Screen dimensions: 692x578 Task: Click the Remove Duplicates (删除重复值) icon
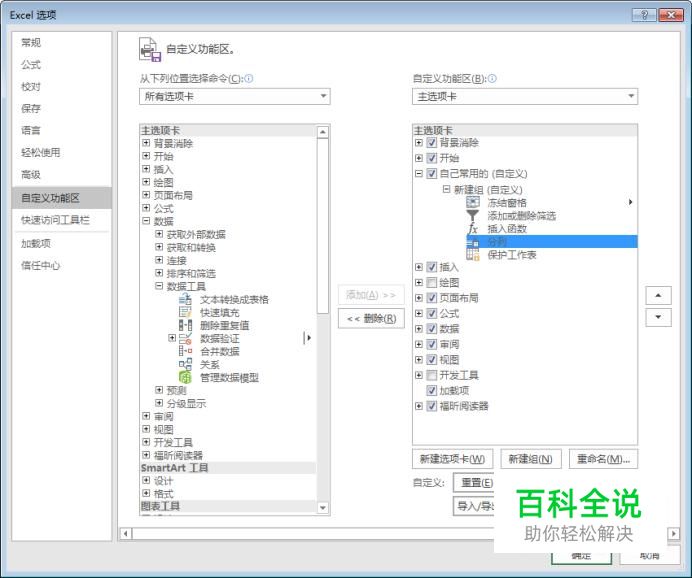185,326
